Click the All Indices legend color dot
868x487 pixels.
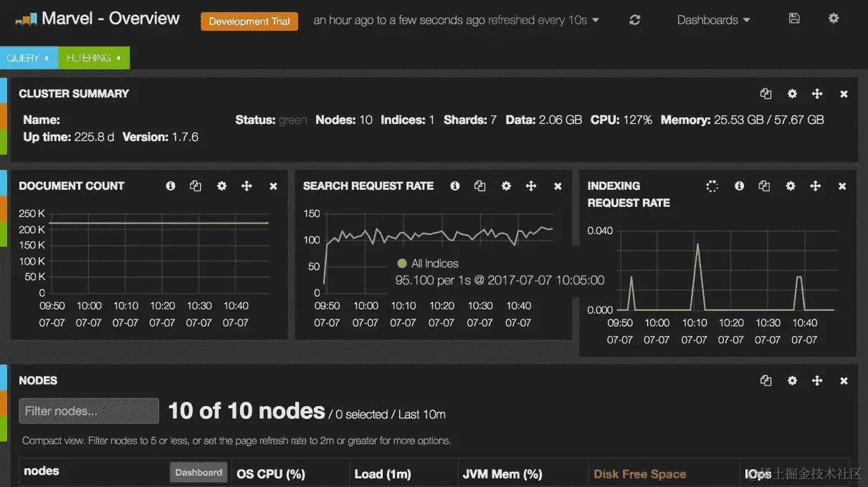(x=402, y=264)
